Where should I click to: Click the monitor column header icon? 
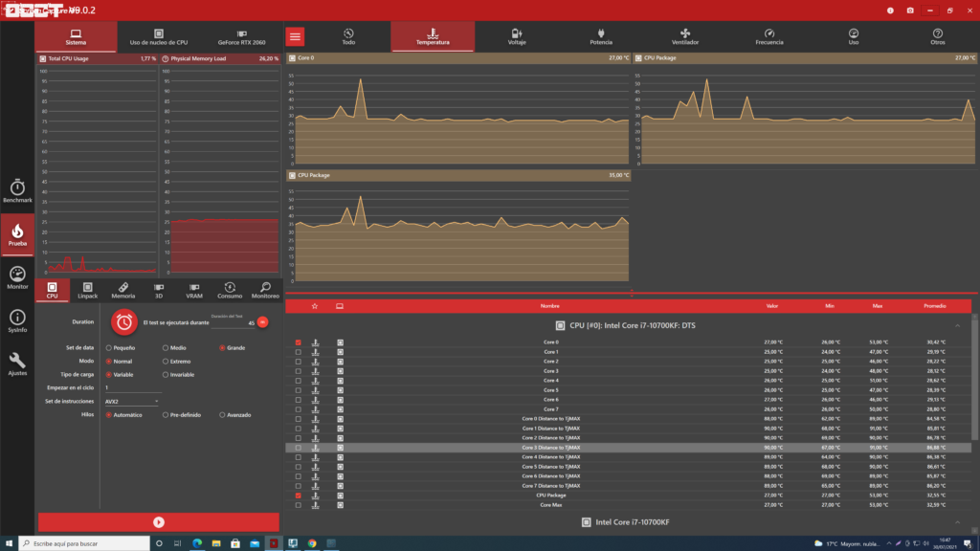(x=340, y=306)
